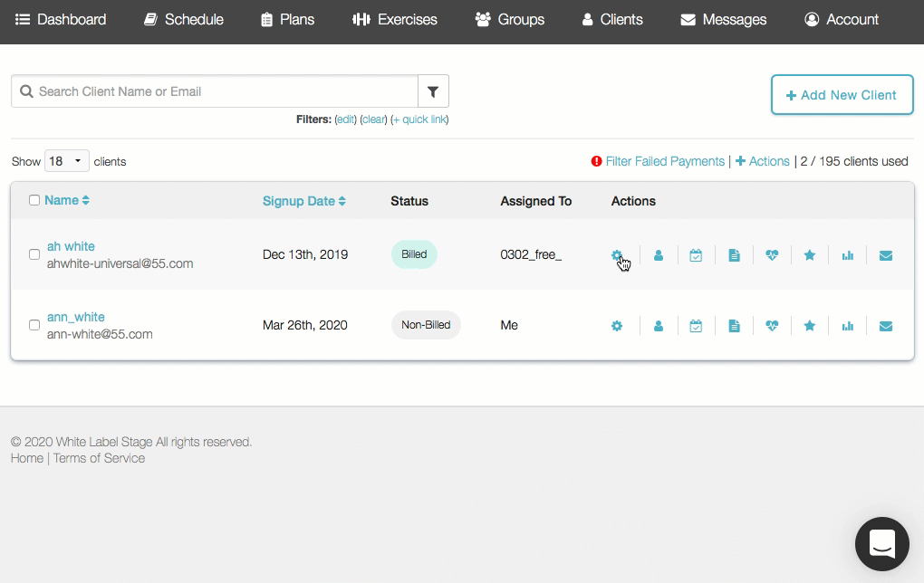Open ah white client name link
This screenshot has width=924, height=583.
tap(71, 246)
